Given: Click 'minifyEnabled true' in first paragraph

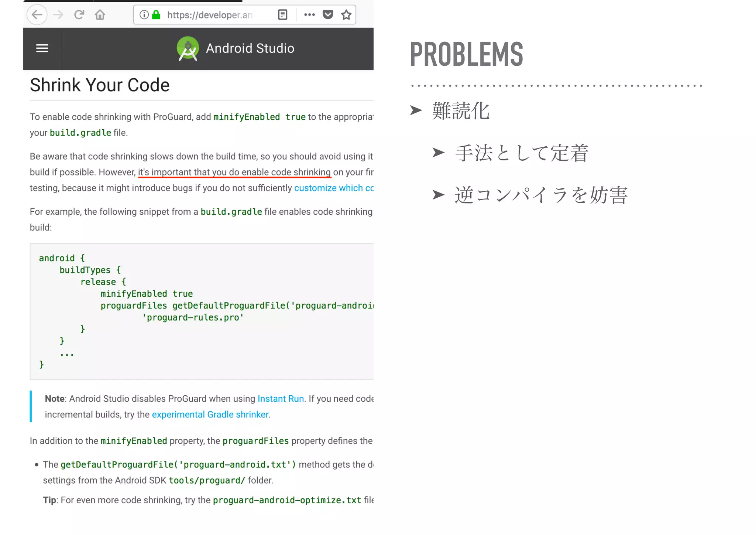Looking at the screenshot, I should tap(260, 117).
